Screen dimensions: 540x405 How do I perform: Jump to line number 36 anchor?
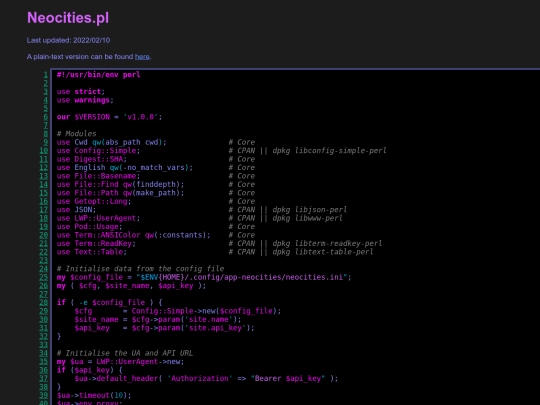(x=44, y=370)
